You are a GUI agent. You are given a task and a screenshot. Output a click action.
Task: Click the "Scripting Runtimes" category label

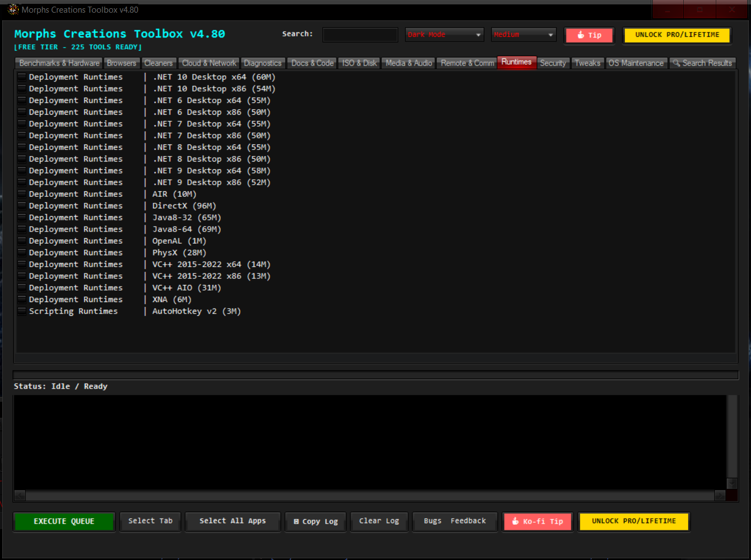(73, 311)
